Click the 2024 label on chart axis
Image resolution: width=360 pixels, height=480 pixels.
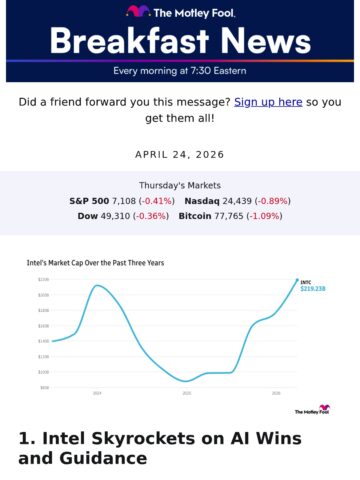(x=97, y=393)
